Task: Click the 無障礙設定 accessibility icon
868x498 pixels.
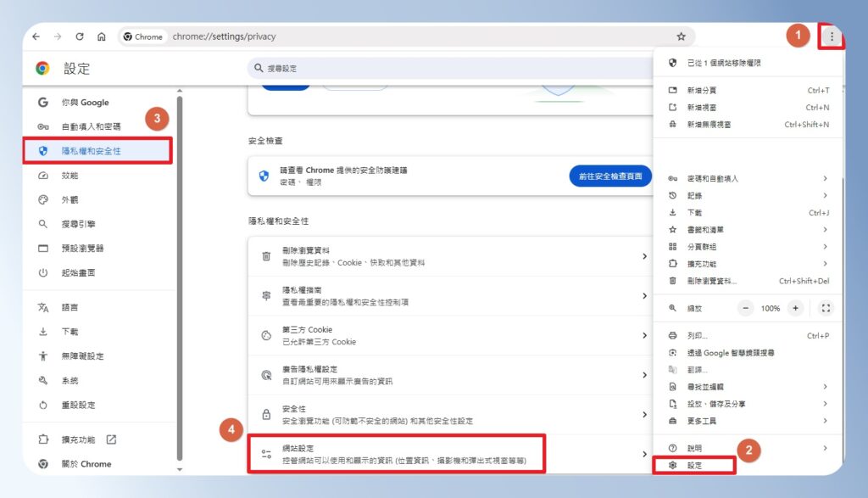Action: point(43,356)
